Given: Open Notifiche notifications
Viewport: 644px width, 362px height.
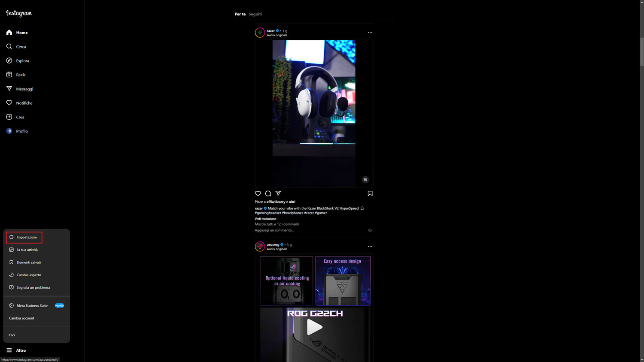Looking at the screenshot, I should (x=19, y=103).
